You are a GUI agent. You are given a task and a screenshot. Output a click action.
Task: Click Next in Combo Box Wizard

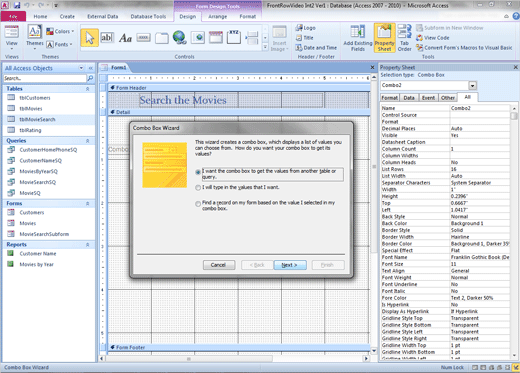(x=290, y=265)
